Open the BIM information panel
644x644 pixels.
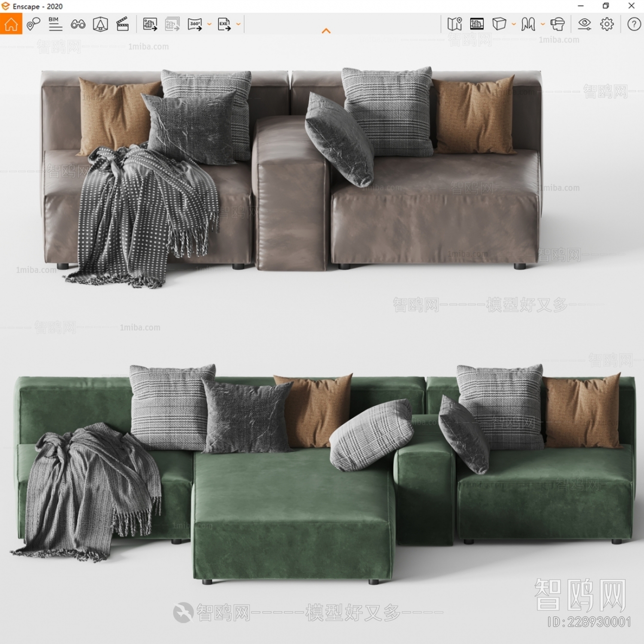(x=55, y=24)
